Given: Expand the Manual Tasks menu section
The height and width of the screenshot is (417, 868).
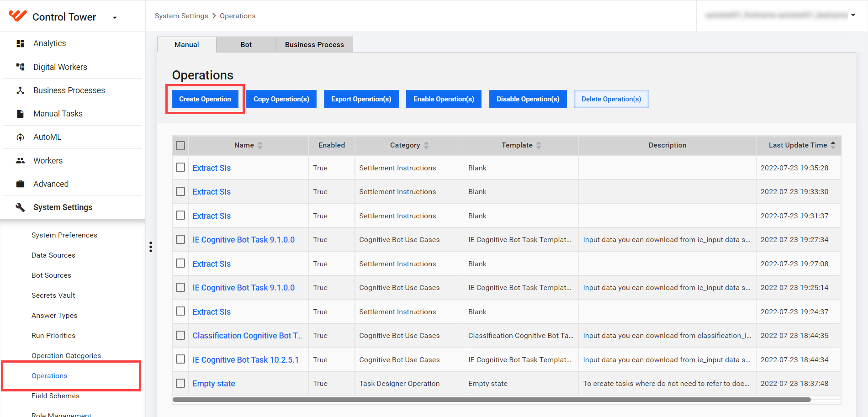Looking at the screenshot, I should point(72,114).
